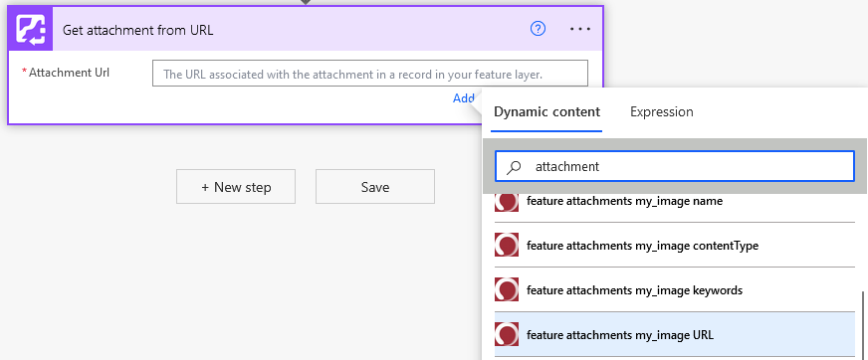This screenshot has width=868, height=360.
Task: Click the dynamic content search box
Action: click(x=674, y=166)
